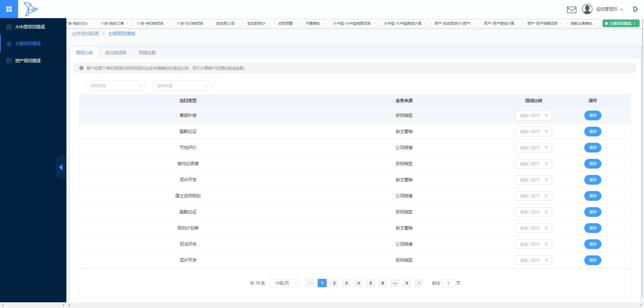
Task: Click the horizontal scrollbar at the bottom
Action: pyautogui.click(x=356, y=305)
